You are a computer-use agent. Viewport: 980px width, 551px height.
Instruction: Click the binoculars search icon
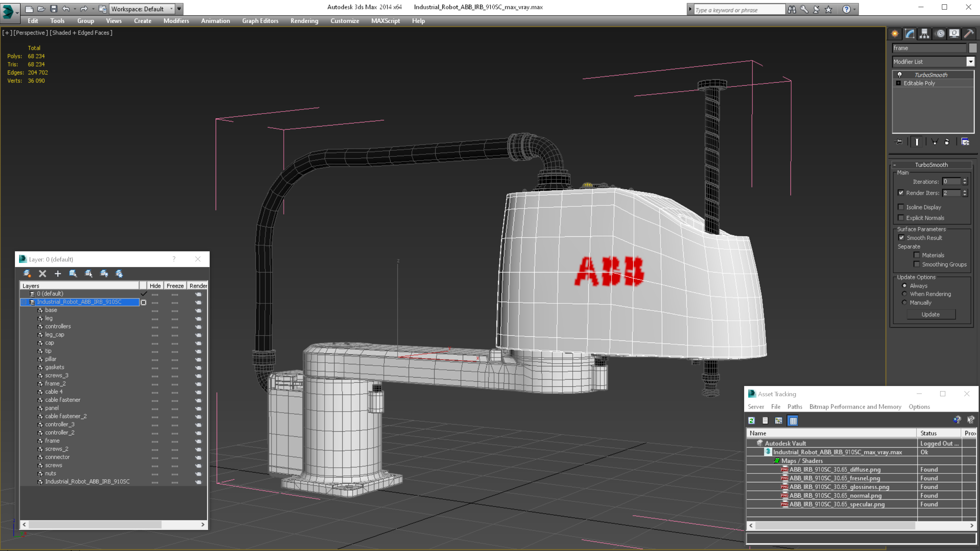792,10
